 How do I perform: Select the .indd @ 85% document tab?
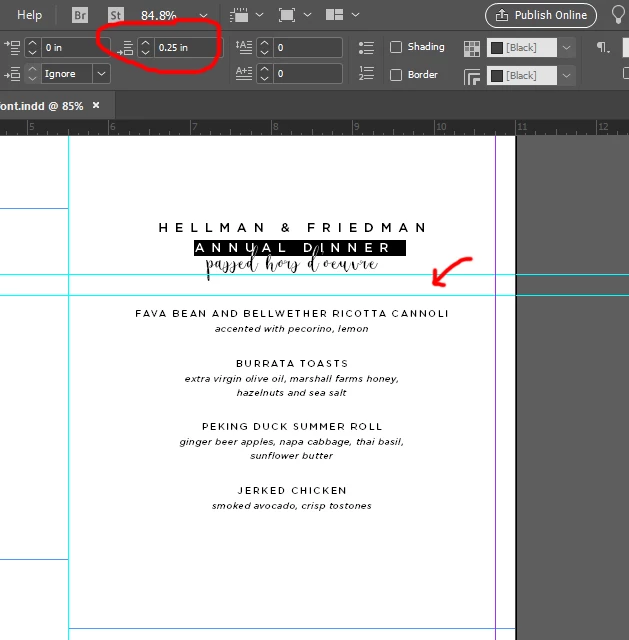(x=42, y=106)
